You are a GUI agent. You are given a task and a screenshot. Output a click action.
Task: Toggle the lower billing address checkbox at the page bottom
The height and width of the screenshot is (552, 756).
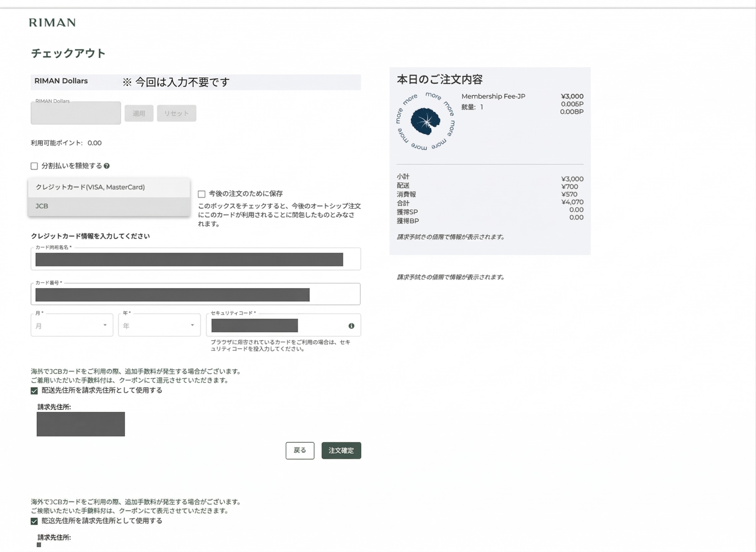34,521
